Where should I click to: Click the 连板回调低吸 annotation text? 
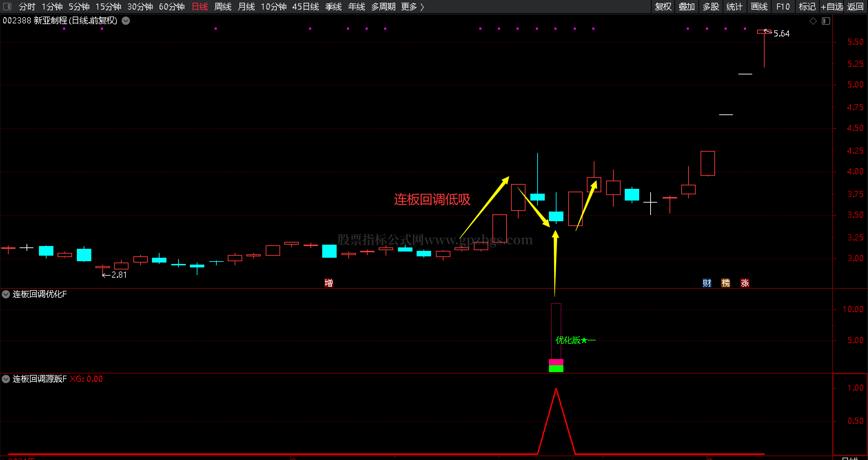(432, 200)
